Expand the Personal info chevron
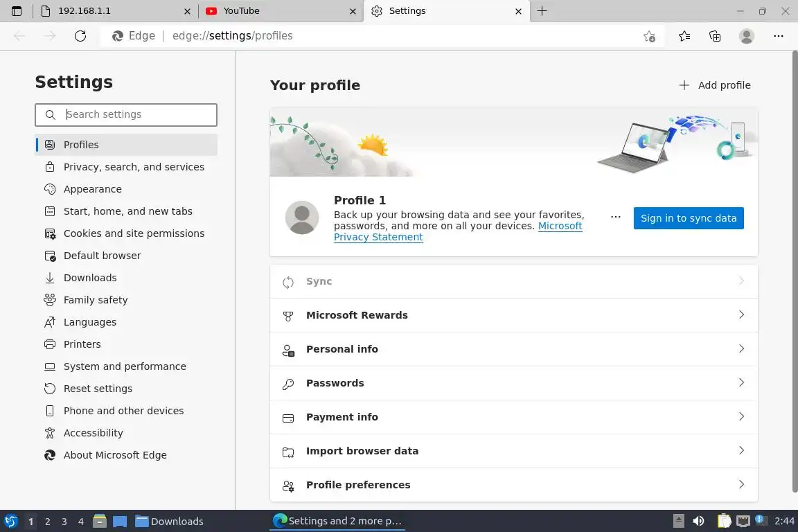Viewport: 798px width, 532px height. (741, 348)
